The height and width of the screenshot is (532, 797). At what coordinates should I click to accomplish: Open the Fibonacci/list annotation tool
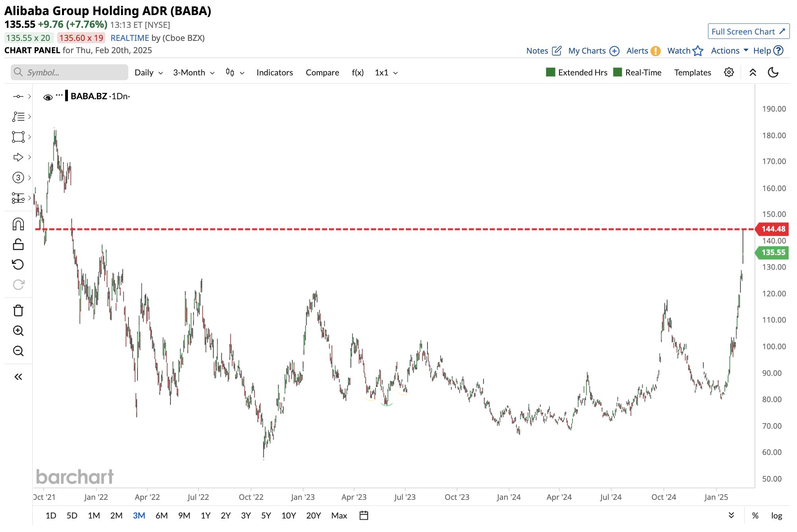point(18,117)
